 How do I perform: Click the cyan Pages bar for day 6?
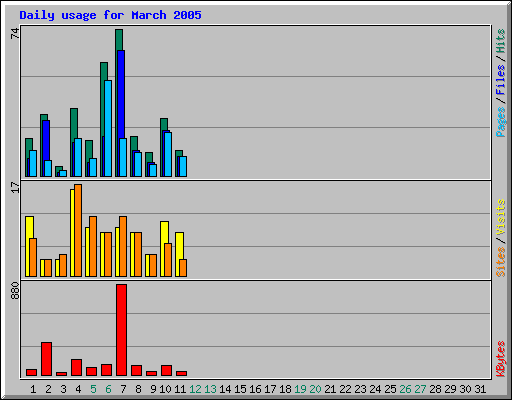click(108, 128)
